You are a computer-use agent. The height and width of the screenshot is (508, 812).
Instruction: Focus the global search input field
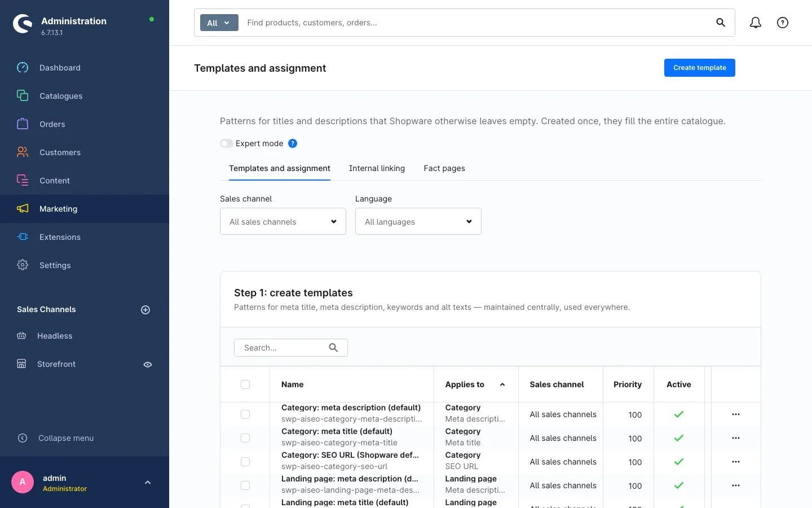coord(476,23)
